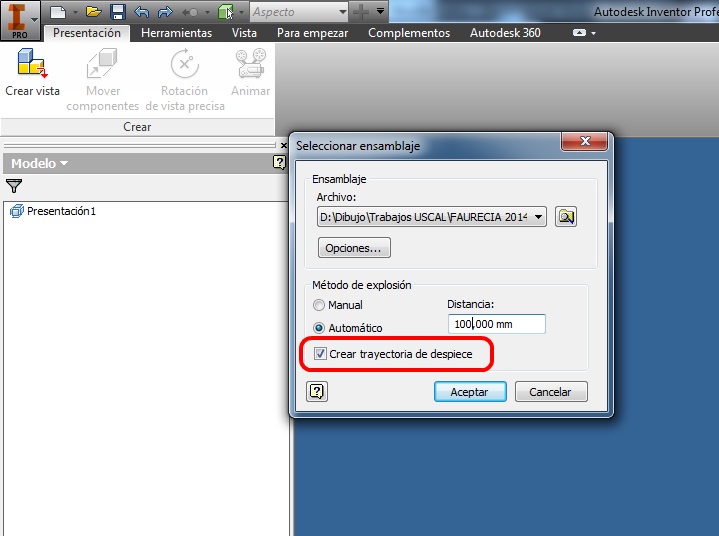Click the Crear vista icon
This screenshot has width=719, height=536.
coord(32,63)
